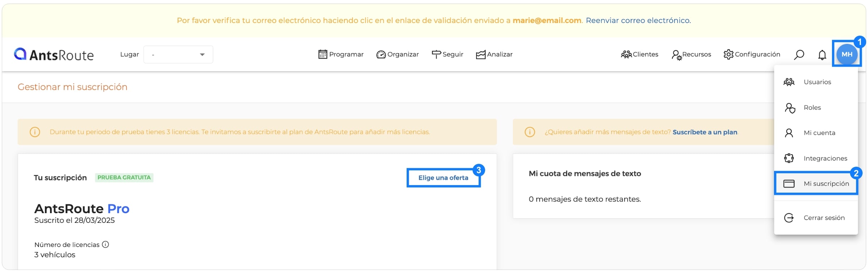The width and height of the screenshot is (868, 274).
Task: Click the Gestionar mi suscripción heading
Action: 72,87
